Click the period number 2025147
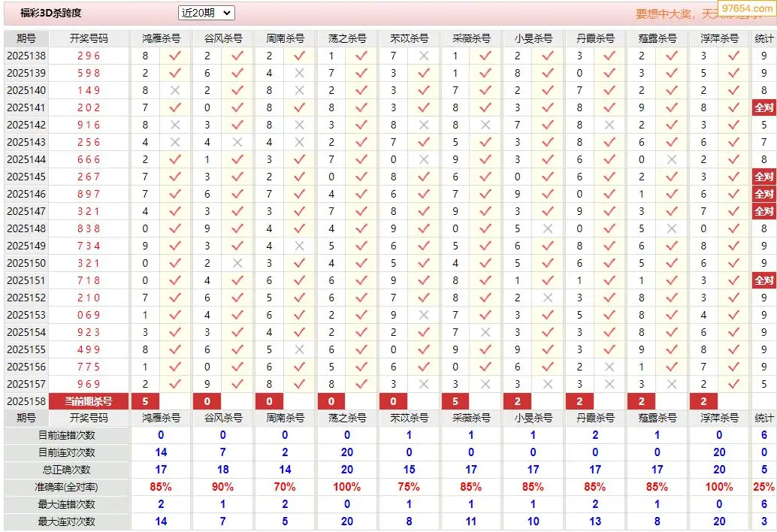 pyautogui.click(x=26, y=211)
